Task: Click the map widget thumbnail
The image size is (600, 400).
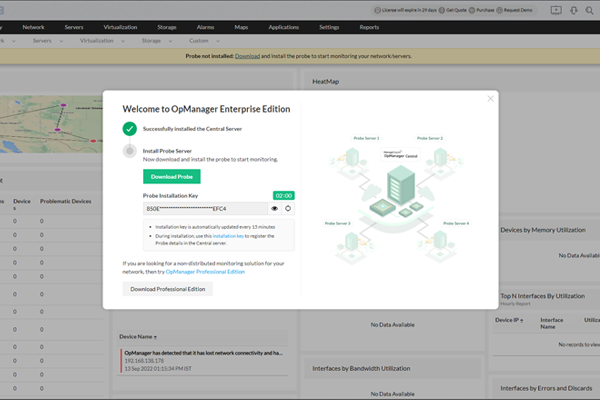Action: point(51,124)
